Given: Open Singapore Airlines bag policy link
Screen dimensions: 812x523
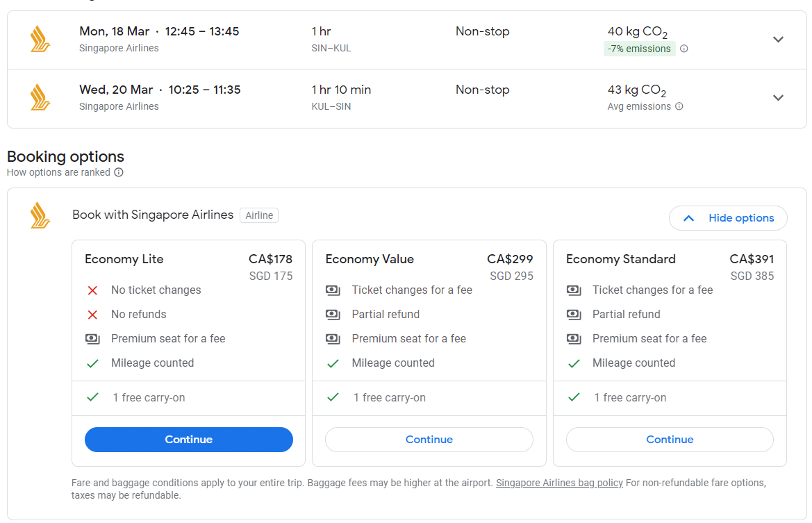Looking at the screenshot, I should pyautogui.click(x=559, y=483).
